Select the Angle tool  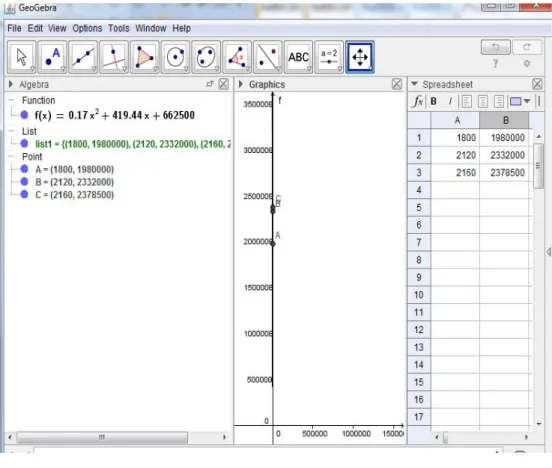tap(237, 57)
